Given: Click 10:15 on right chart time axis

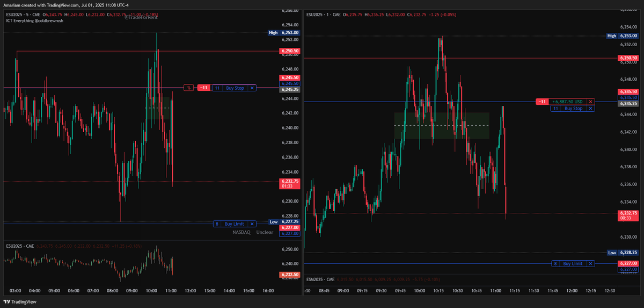Looking at the screenshot, I should (x=438, y=291).
